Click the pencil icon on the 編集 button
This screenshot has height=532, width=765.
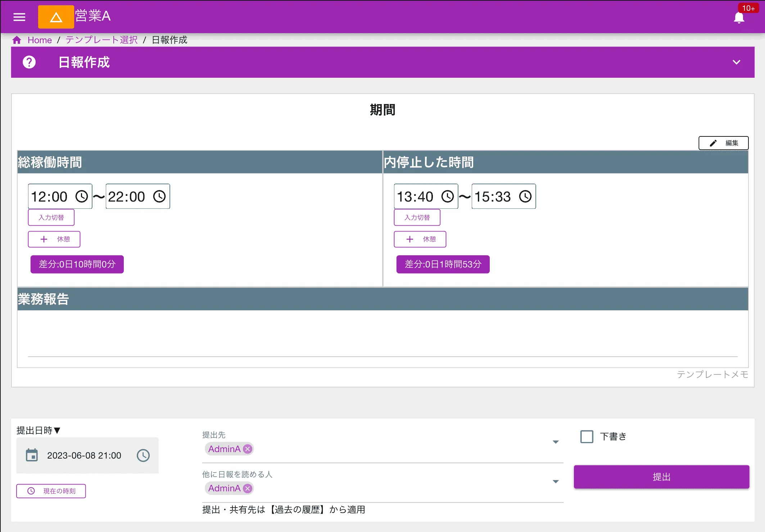(x=713, y=143)
